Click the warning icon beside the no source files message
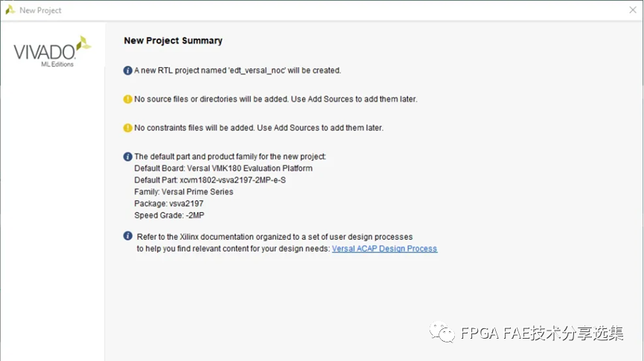The image size is (644, 361). (x=128, y=99)
